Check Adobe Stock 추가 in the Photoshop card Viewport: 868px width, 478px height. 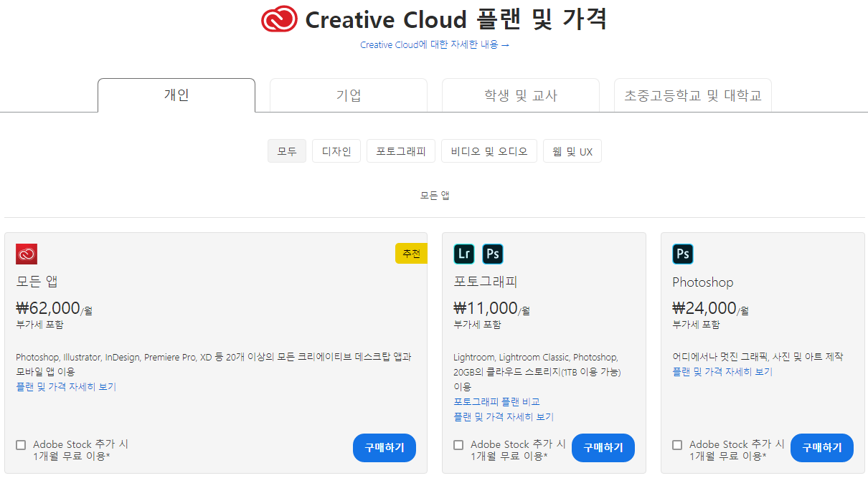(x=677, y=445)
